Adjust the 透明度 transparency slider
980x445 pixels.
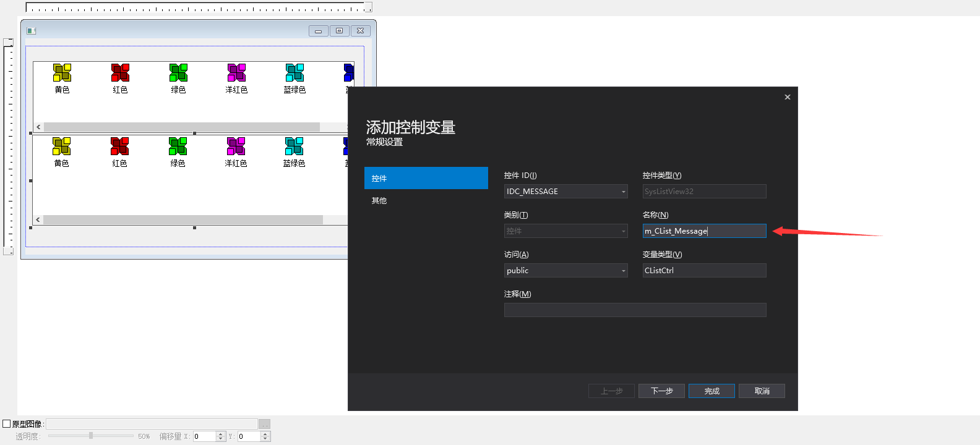point(91,436)
